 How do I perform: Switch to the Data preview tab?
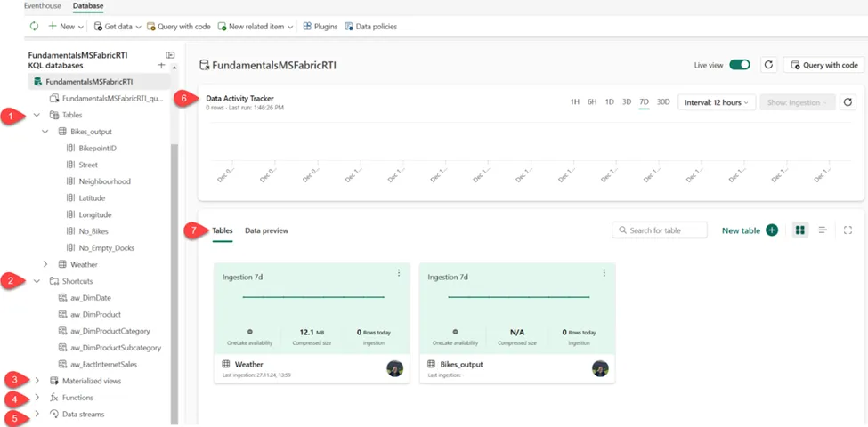(266, 230)
